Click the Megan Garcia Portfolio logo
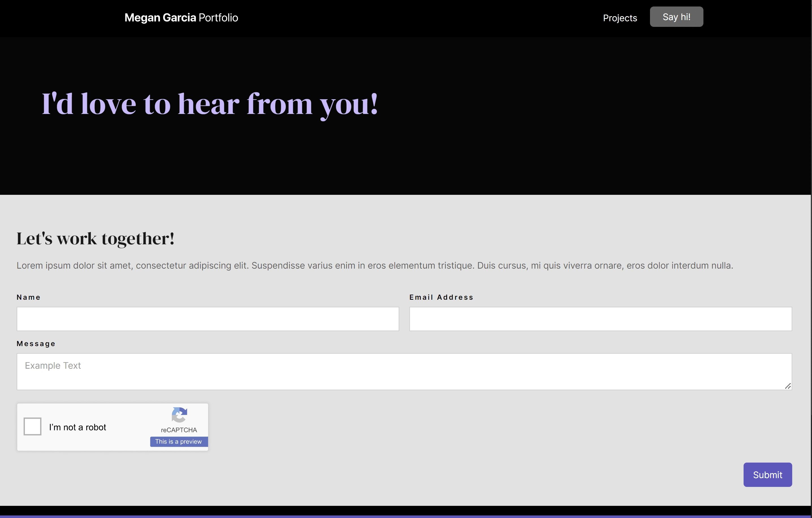The image size is (812, 518). click(x=181, y=18)
